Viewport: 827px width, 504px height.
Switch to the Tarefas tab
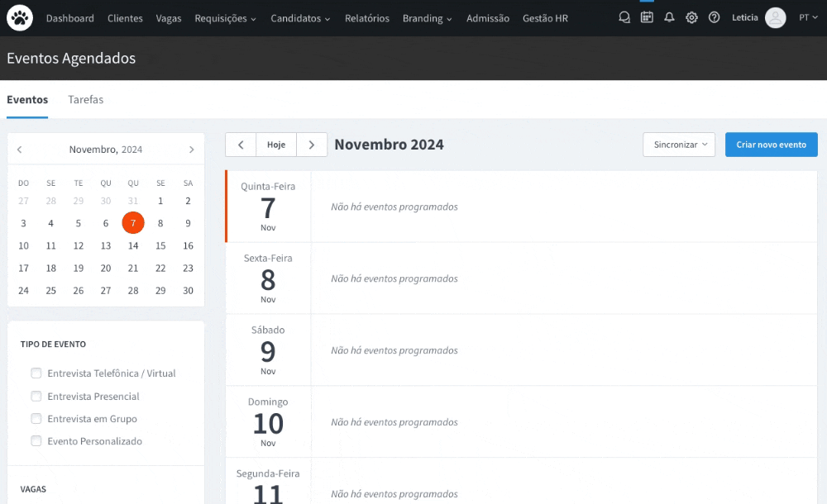(x=86, y=100)
